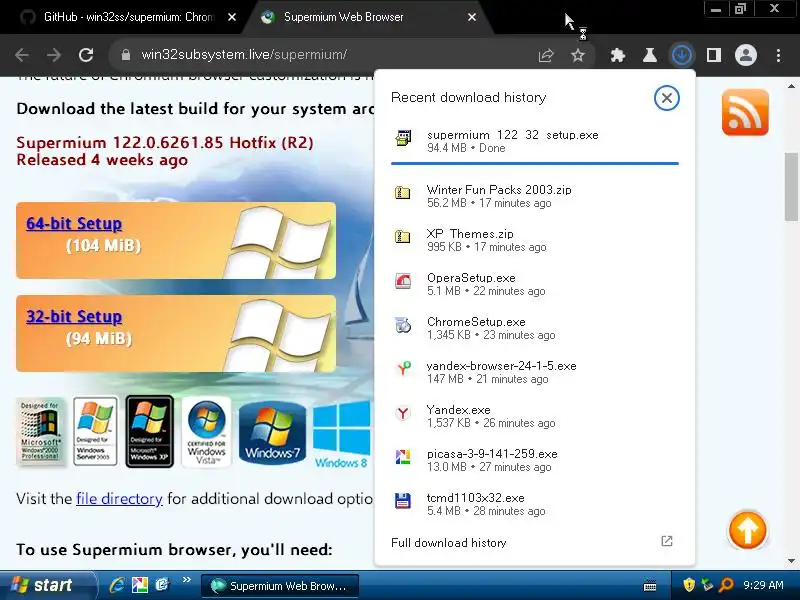The height and width of the screenshot is (600, 800).
Task: Click the security shield tray icon
Action: coord(689,585)
